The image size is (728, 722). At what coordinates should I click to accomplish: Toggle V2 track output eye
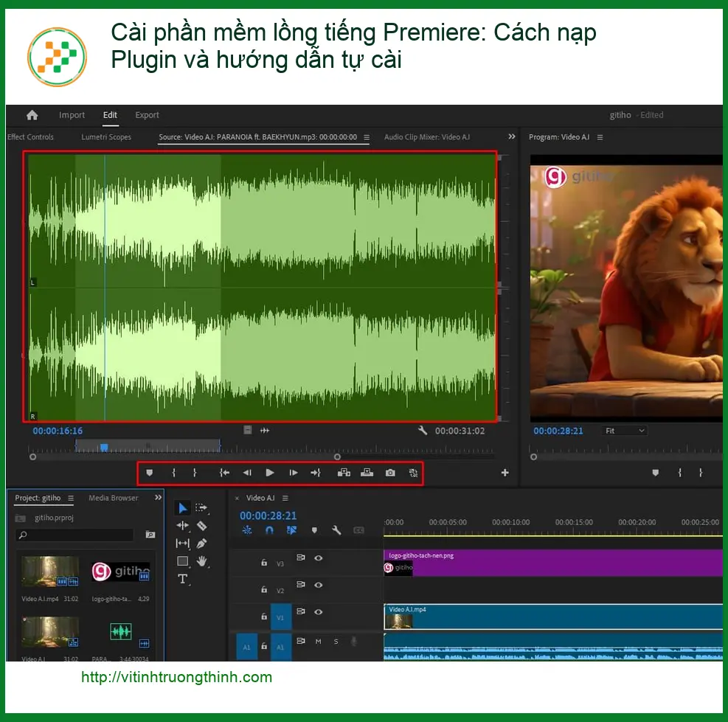point(318,585)
